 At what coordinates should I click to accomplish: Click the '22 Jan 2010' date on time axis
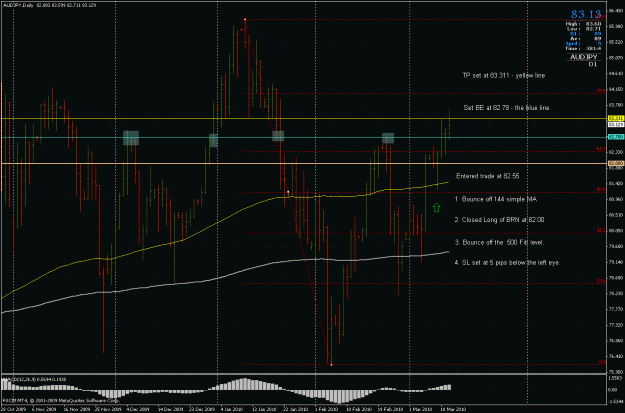tap(296, 409)
